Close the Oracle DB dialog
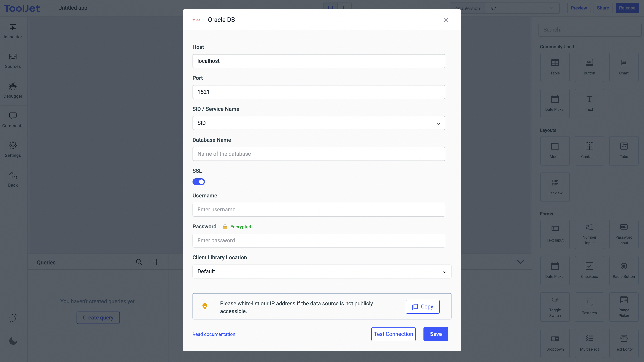The image size is (644, 362). [x=446, y=20]
